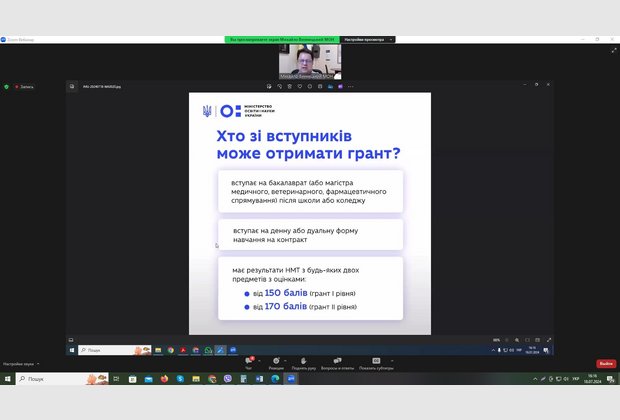Open Настройки просмотра view options dropdown
Viewport: 620px width, 420px height.
[366, 39]
